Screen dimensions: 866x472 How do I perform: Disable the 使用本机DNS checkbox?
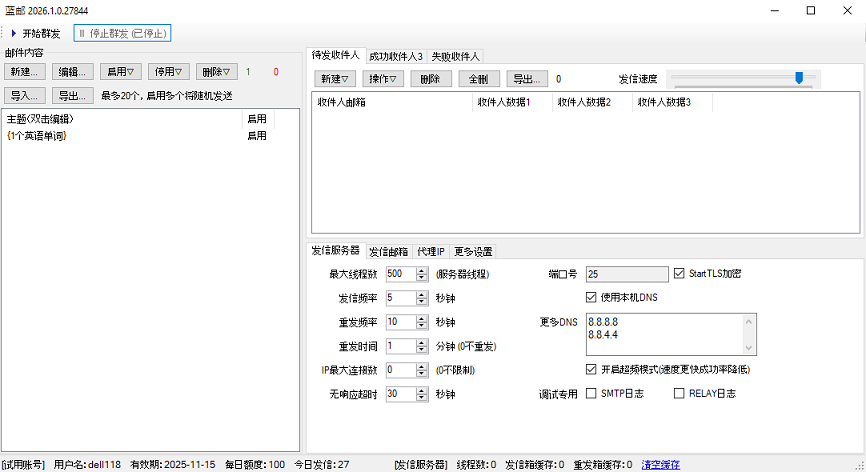click(590, 297)
